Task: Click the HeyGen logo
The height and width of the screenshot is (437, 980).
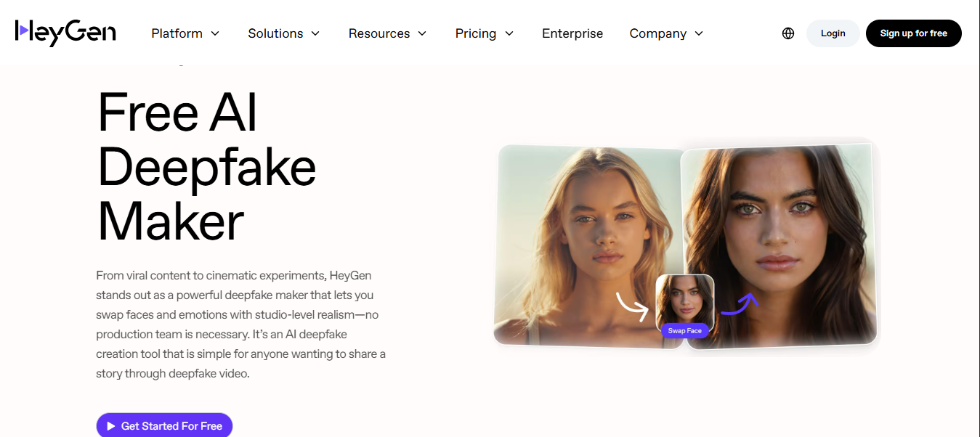Action: click(65, 32)
